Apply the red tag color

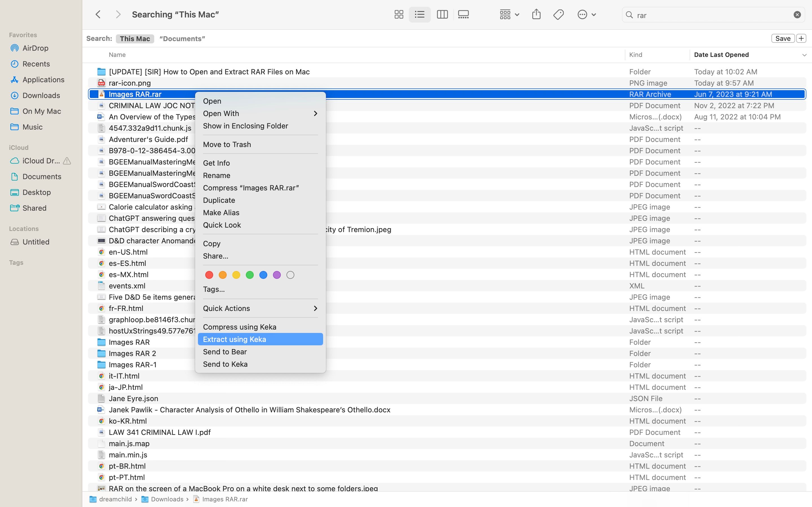tap(209, 275)
